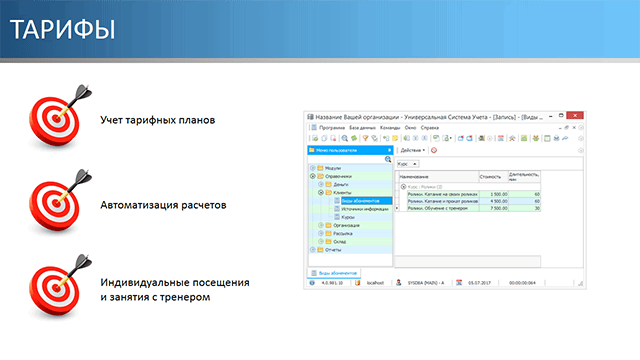Screen dimensions: 640x360
Task: Open the Справка menu
Action: pyautogui.click(x=429, y=128)
